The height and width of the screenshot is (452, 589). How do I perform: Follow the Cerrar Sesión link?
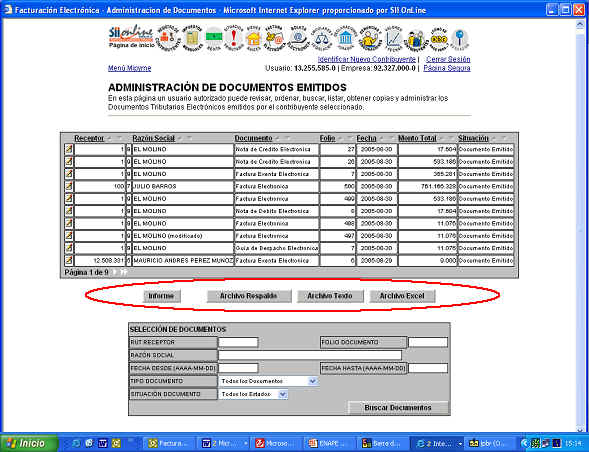click(x=448, y=59)
